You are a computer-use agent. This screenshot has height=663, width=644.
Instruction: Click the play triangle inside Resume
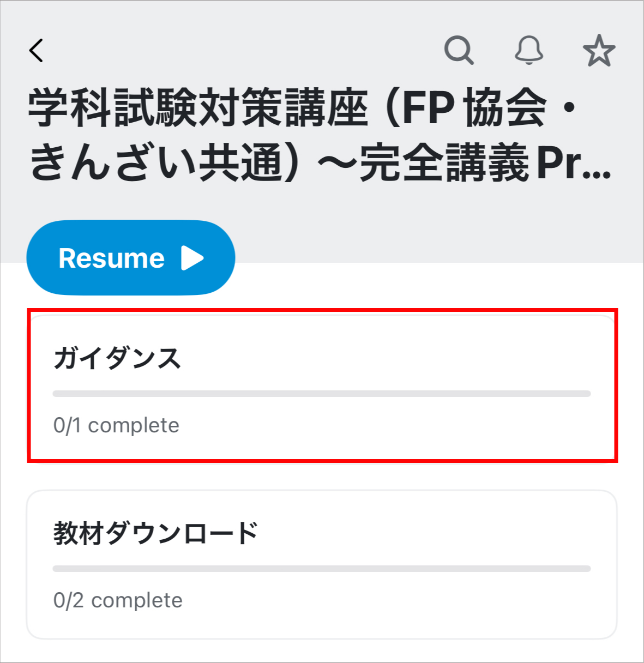tap(192, 258)
